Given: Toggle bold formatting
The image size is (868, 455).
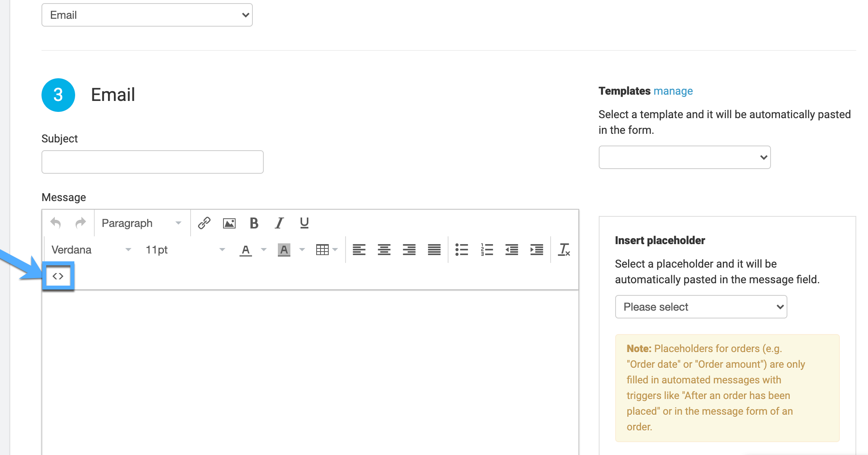Looking at the screenshot, I should pos(254,223).
